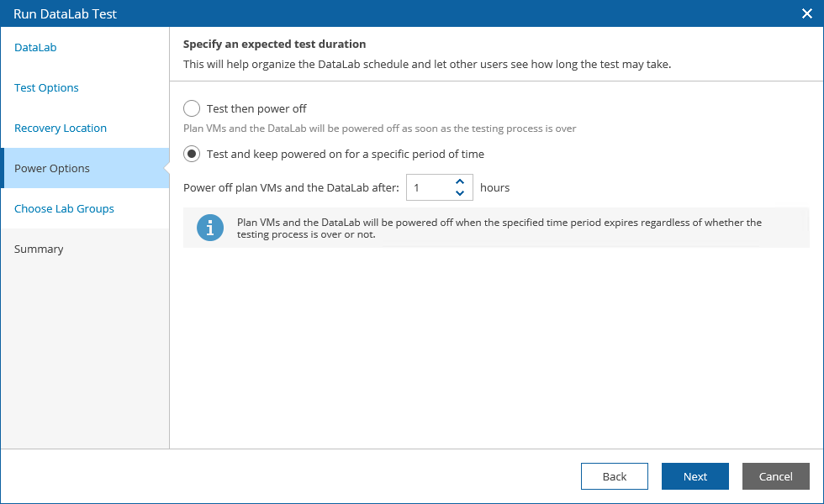Screen dimensions: 824x504
Task: Jump to the Summary step
Action: 39,249
